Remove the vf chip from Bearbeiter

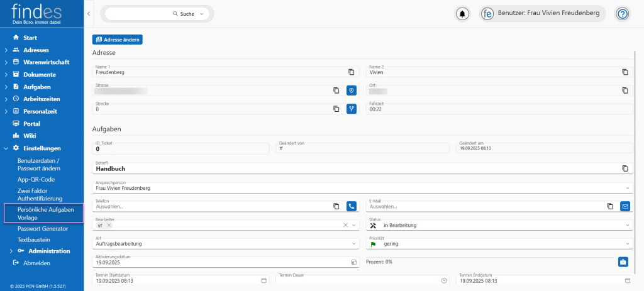(x=109, y=225)
